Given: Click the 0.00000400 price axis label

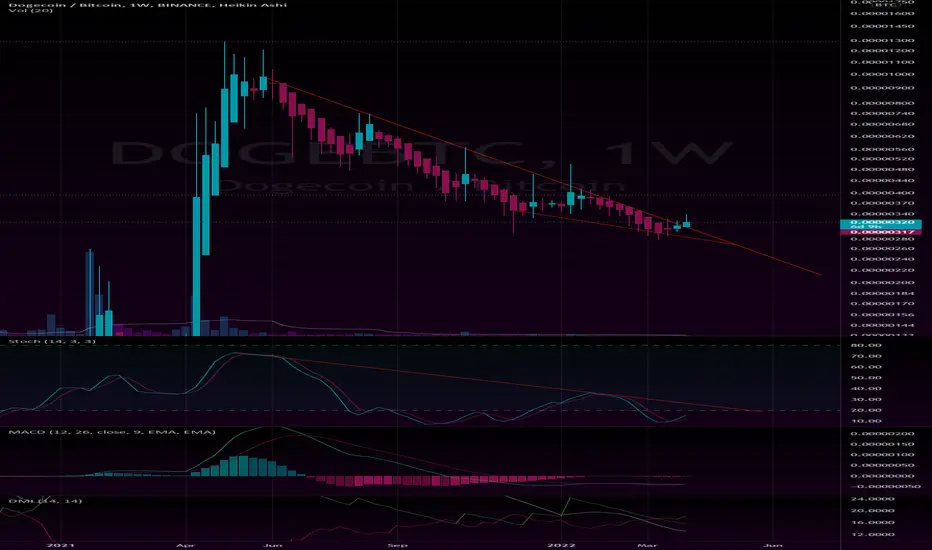Looking at the screenshot, I should point(881,193).
